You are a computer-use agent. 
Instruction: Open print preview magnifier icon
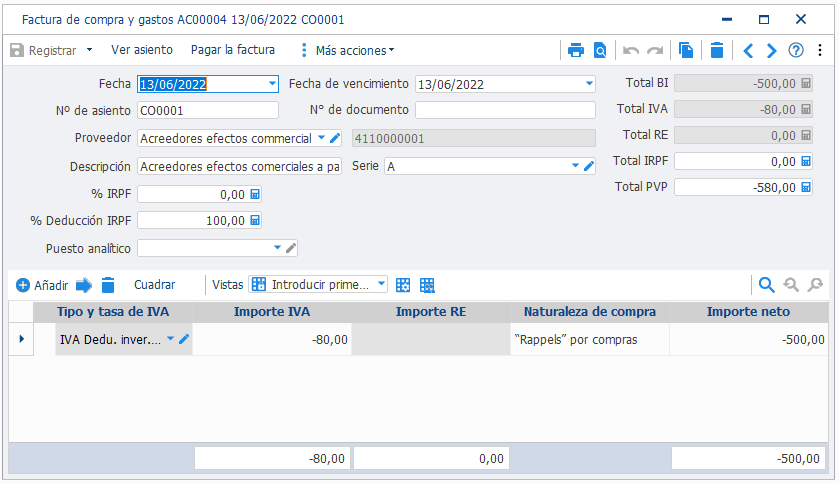tap(600, 50)
